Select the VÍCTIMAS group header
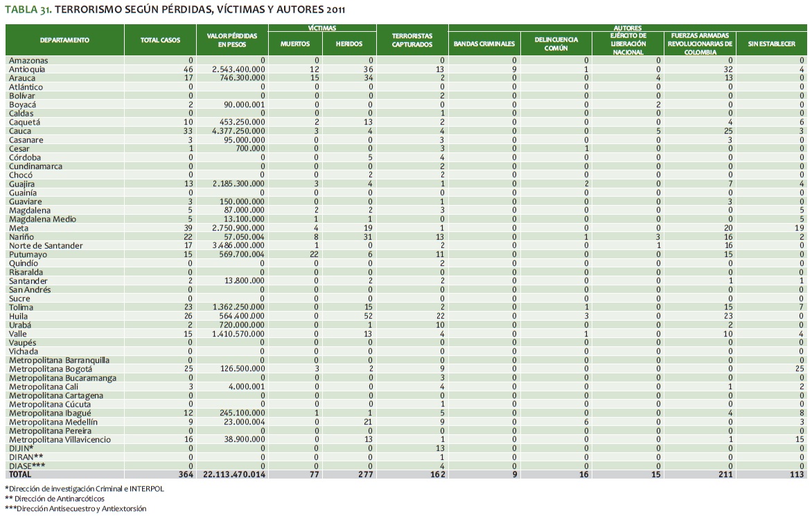Image resolution: width=812 pixels, height=516 pixels. point(322,28)
